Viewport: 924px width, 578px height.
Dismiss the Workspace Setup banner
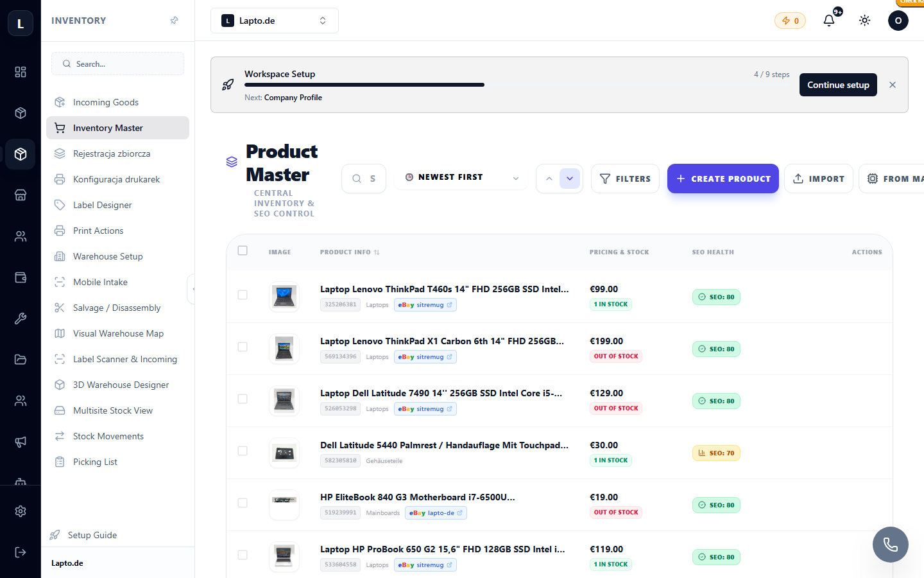pos(893,85)
